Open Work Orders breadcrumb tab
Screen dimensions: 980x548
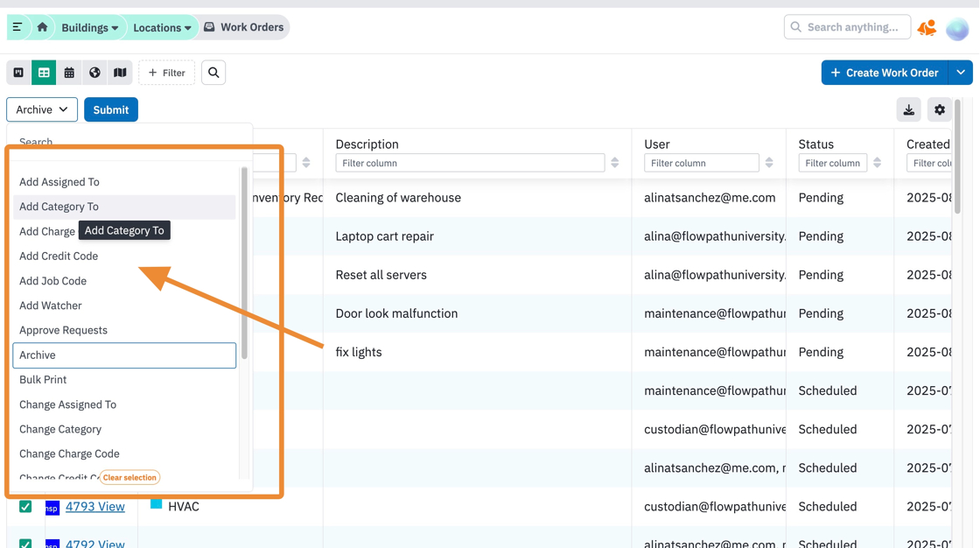244,27
